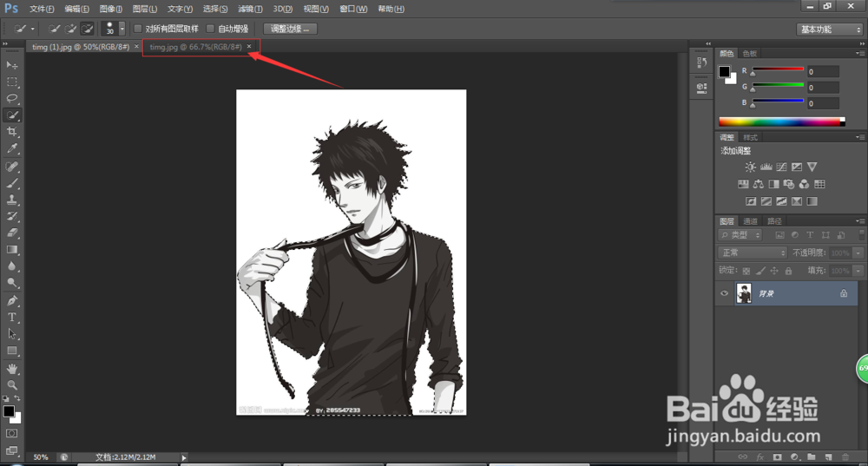Open the Color panel flyout menu
This screenshot has height=466, width=868.
(859, 53)
